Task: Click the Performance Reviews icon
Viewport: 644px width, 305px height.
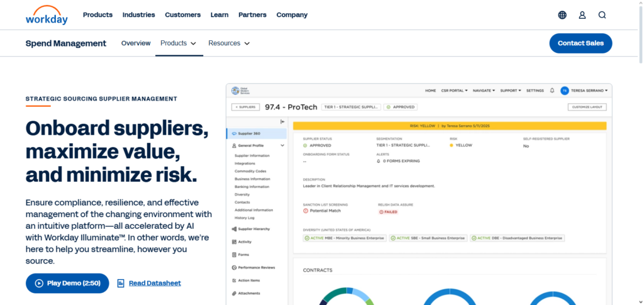Action: point(234,268)
